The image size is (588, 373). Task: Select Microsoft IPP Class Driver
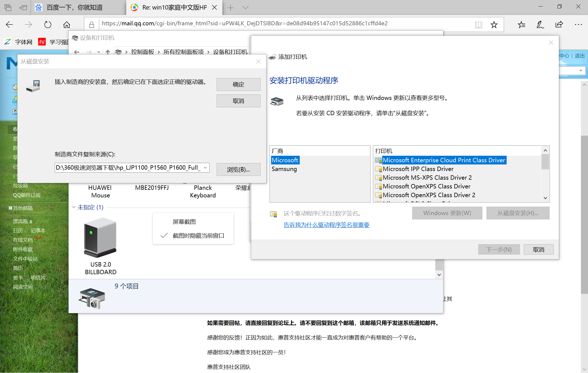pyautogui.click(x=418, y=169)
